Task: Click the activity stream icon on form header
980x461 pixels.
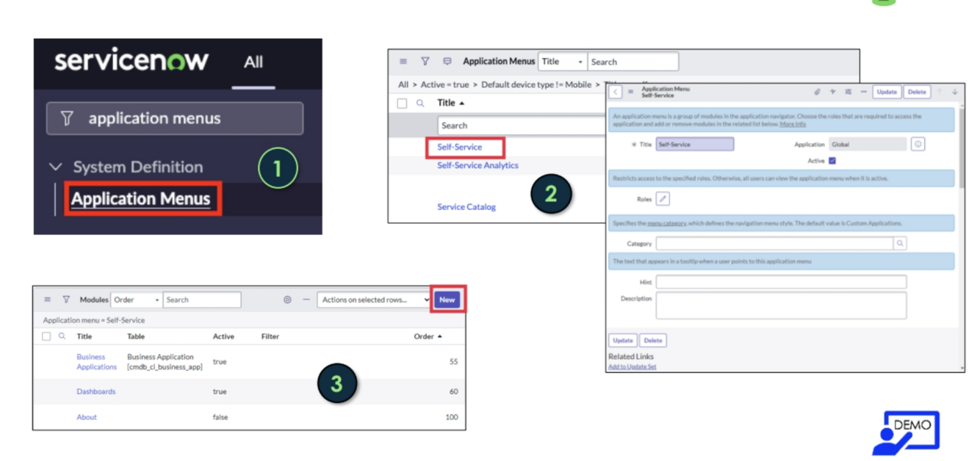Action: (833, 92)
